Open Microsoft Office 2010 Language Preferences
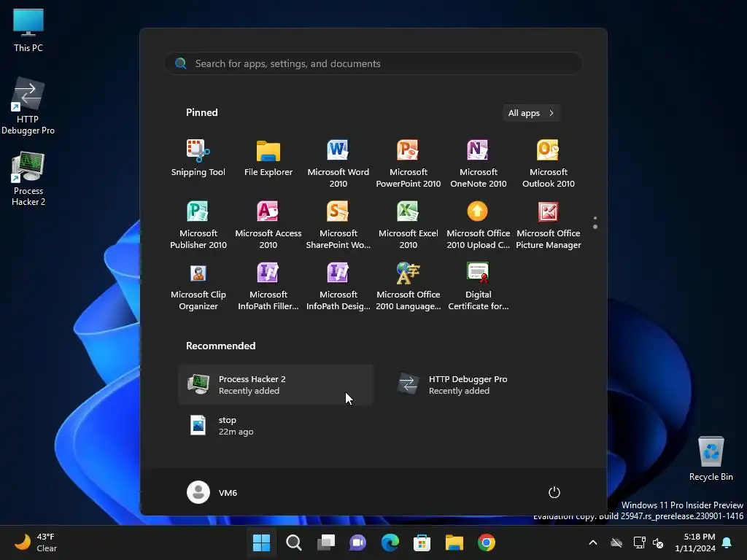Screen dimensions: 747x560 [x=409, y=286]
